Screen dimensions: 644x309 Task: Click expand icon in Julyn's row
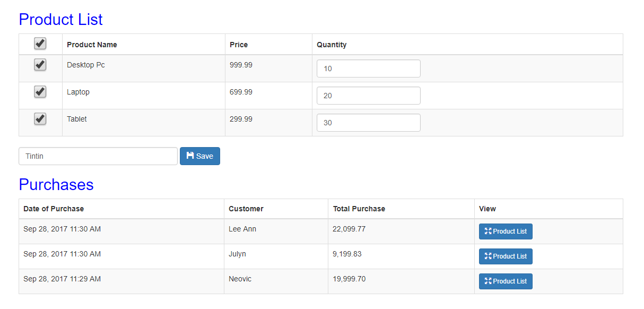click(488, 256)
